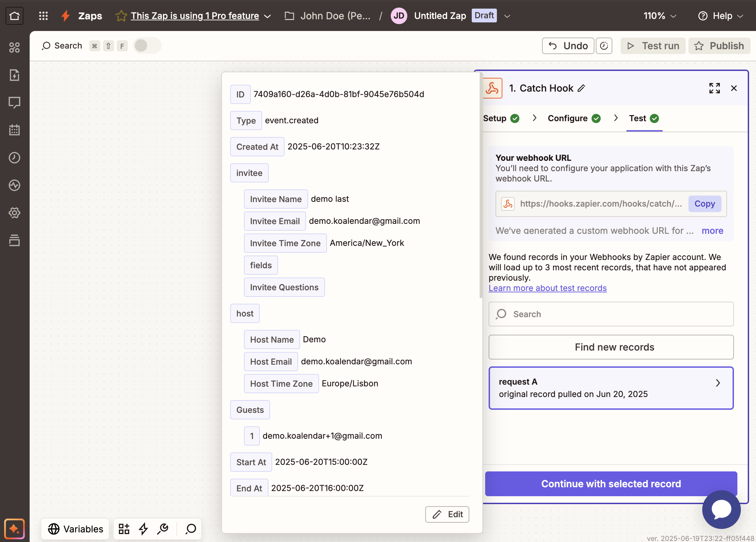Click the wrench tool icon in bottom toolbar
The image size is (756, 542).
click(163, 529)
